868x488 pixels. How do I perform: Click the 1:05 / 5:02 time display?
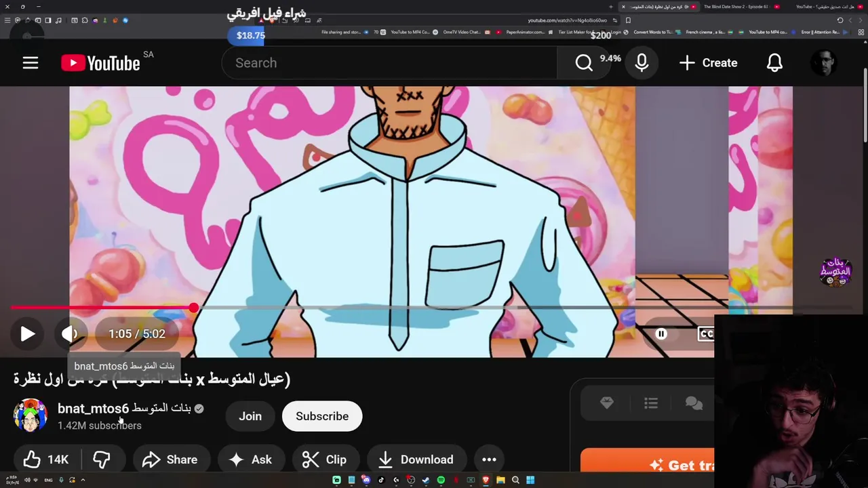137,333
